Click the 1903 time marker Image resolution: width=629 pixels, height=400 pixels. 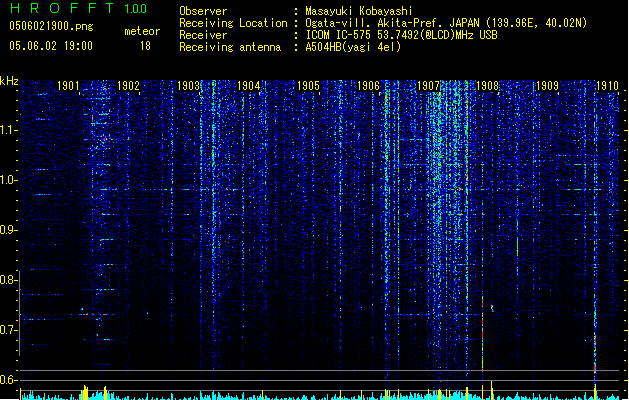tap(188, 86)
